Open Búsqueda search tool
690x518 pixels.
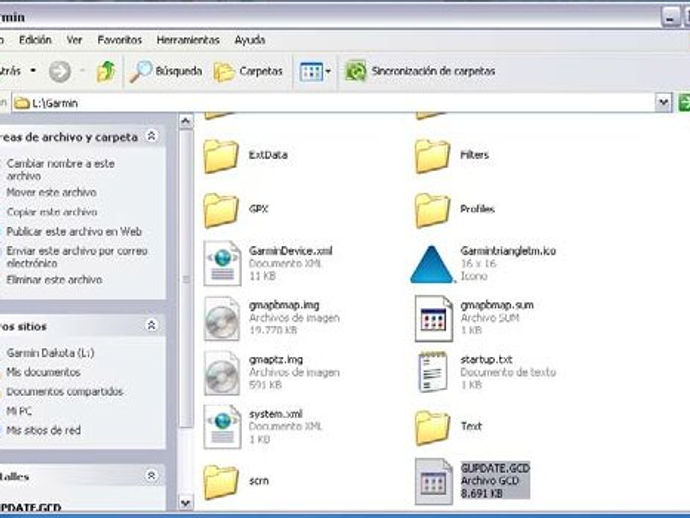(x=166, y=71)
